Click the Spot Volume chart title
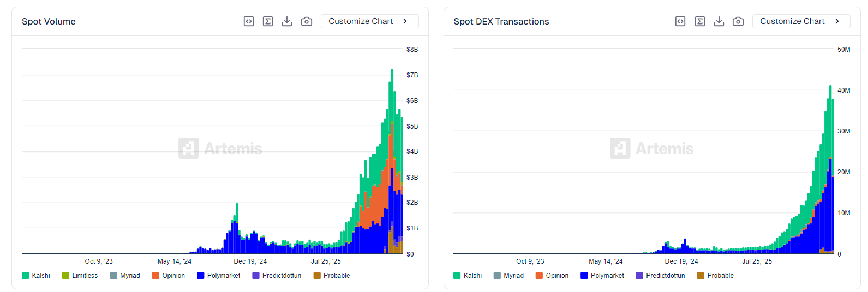Screen dimensions: 868x292 coord(49,21)
